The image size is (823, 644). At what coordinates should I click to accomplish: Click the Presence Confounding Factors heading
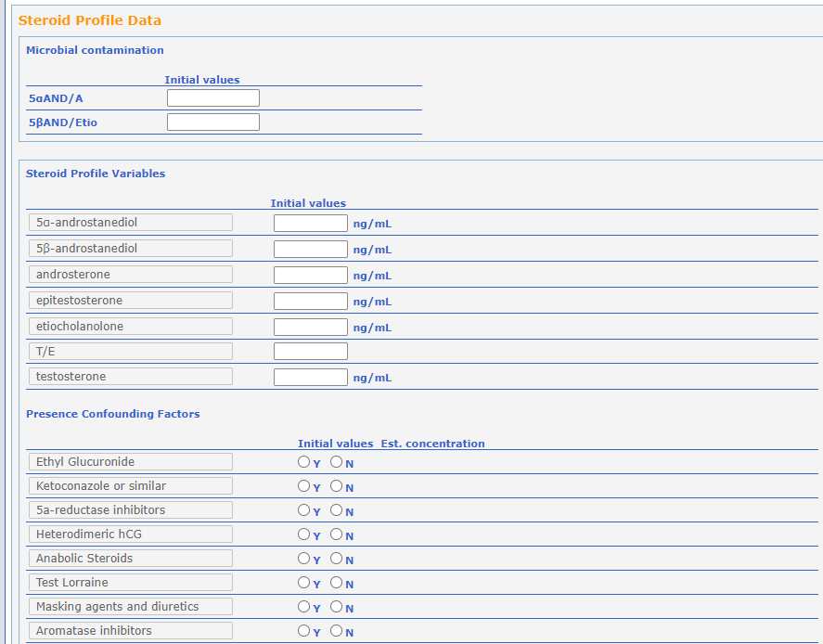[x=113, y=414]
